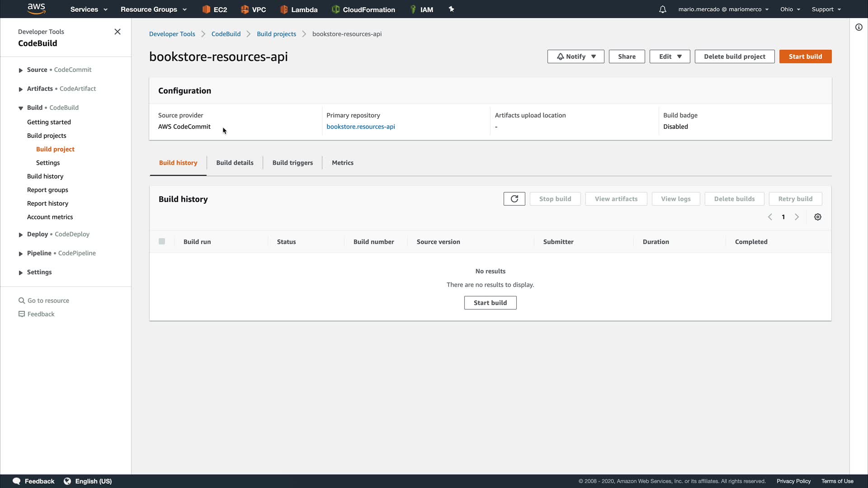The image size is (868, 488).
Task: Open the Notify dropdown
Action: 576,56
